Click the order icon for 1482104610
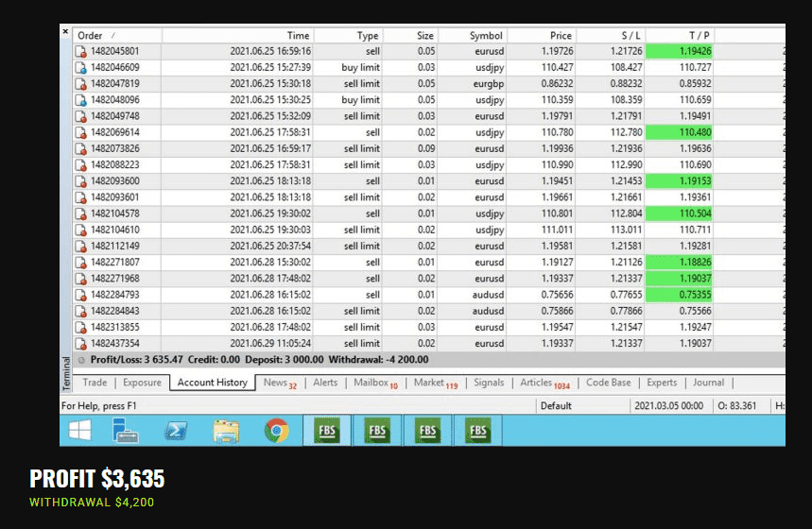Viewport: 812px width, 529px height. [80, 230]
